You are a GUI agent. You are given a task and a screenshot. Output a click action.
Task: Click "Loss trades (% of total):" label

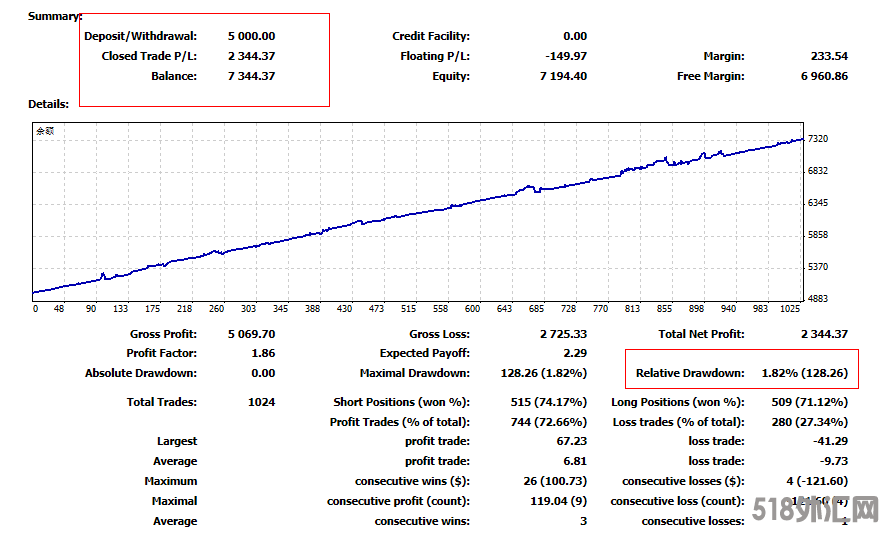(x=679, y=422)
